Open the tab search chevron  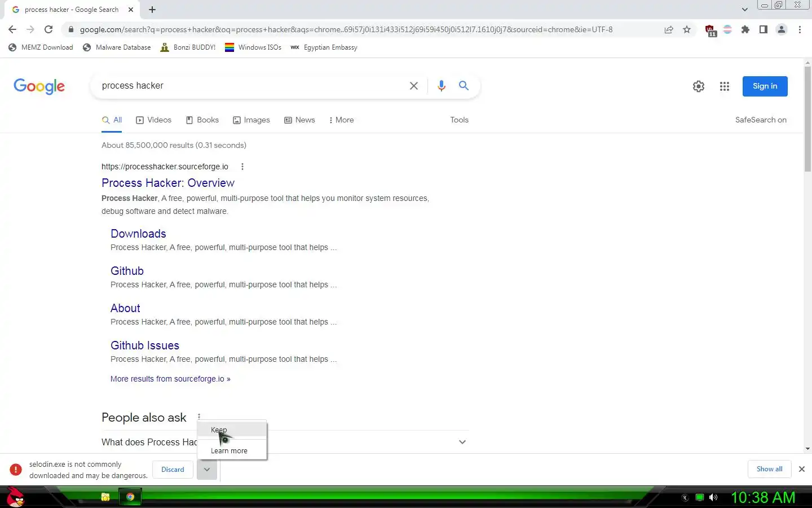pos(745,10)
